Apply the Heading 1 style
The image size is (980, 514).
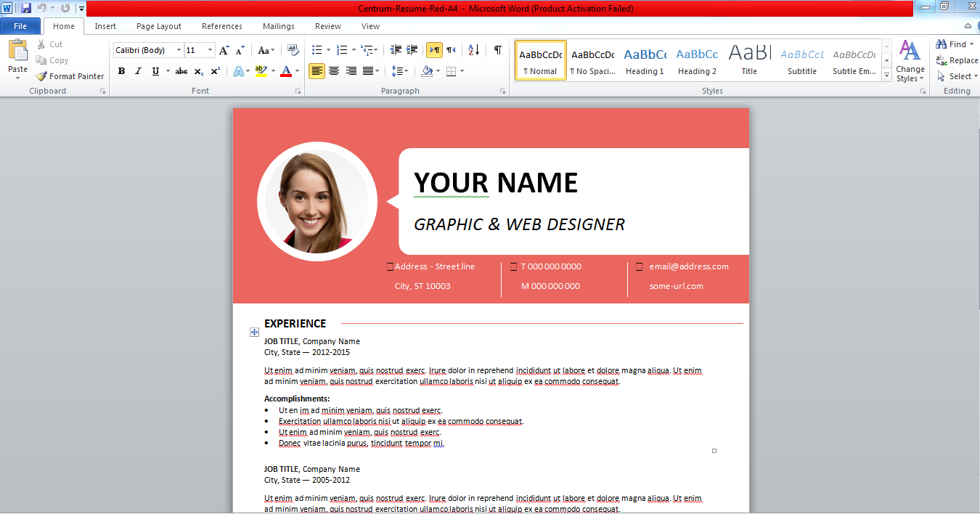[645, 60]
